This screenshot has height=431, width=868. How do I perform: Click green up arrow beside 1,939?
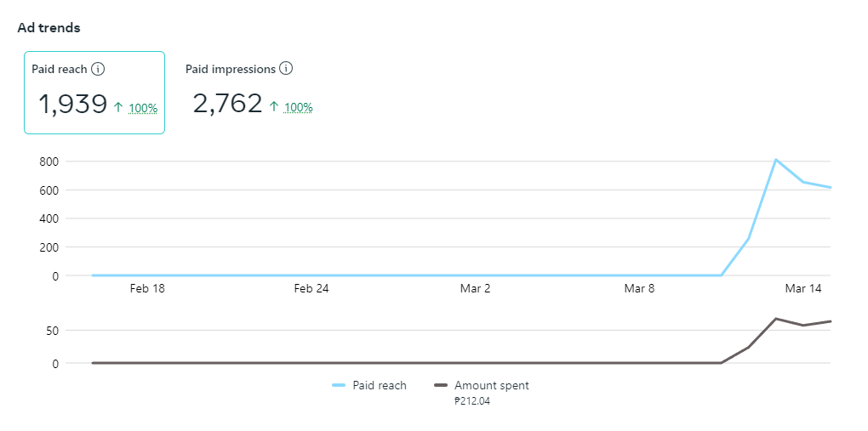point(118,108)
